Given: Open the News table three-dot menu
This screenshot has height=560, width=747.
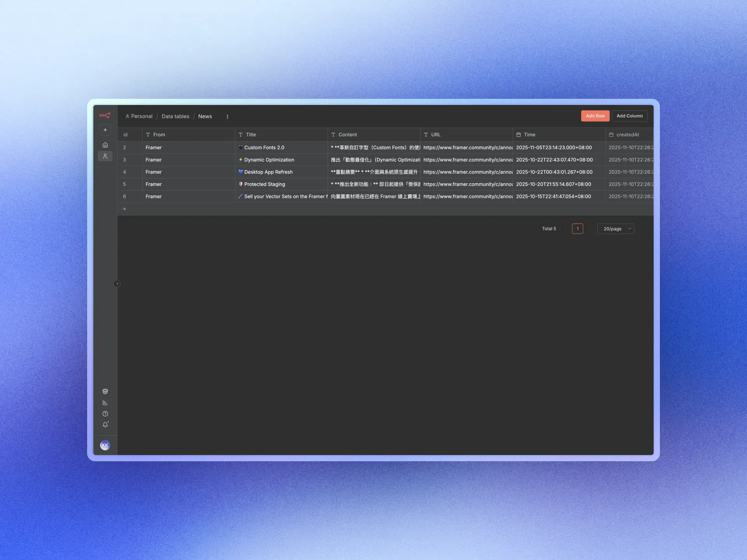Looking at the screenshot, I should click(x=228, y=116).
